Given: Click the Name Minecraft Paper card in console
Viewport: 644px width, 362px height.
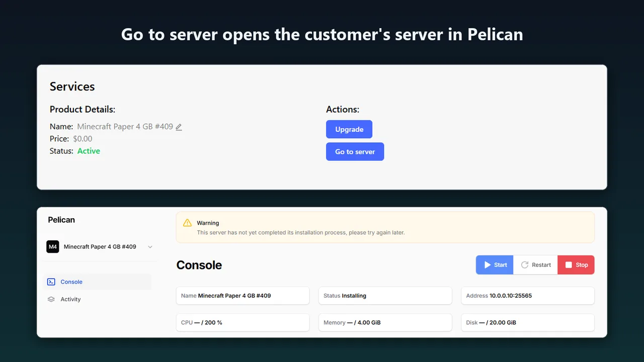Looking at the screenshot, I should pyautogui.click(x=243, y=296).
